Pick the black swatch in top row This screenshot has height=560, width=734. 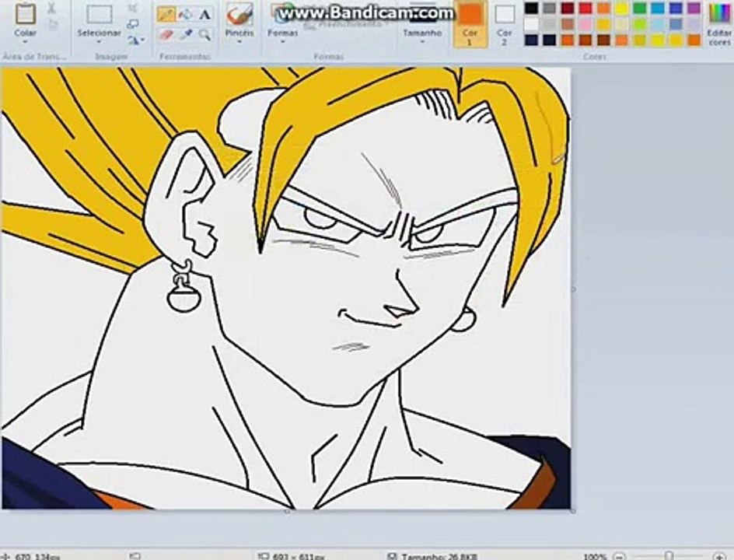(531, 8)
